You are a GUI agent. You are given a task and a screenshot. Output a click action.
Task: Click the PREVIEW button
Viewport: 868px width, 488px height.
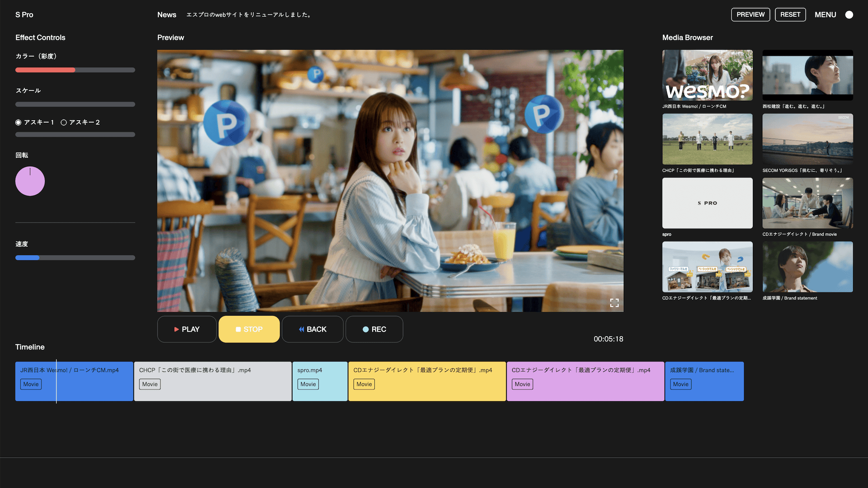[750, 14]
